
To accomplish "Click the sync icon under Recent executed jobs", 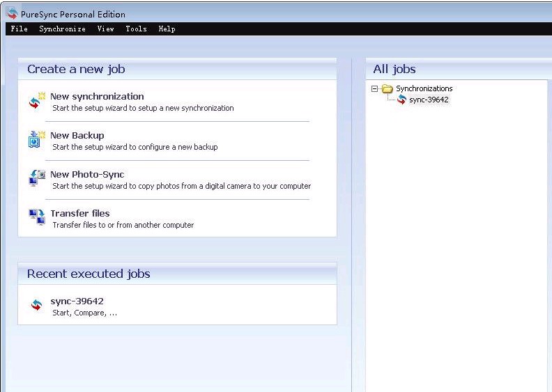I will click(36, 306).
